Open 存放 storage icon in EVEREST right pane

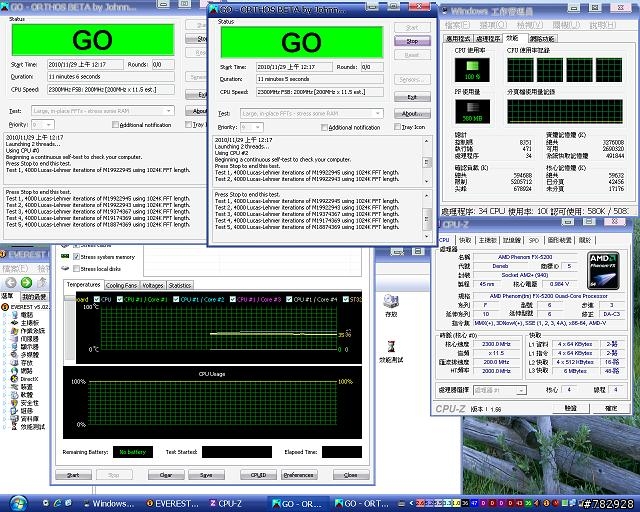(391, 301)
